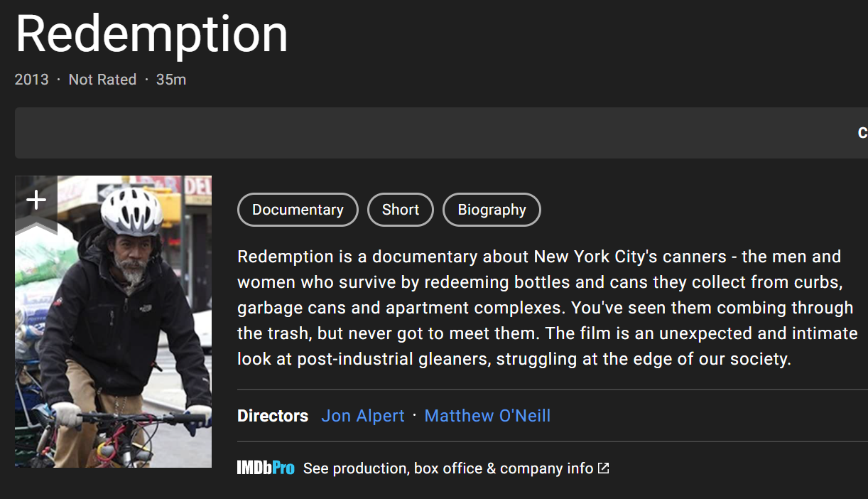Select the Documentary genre chip
The height and width of the screenshot is (499, 868).
298,210
